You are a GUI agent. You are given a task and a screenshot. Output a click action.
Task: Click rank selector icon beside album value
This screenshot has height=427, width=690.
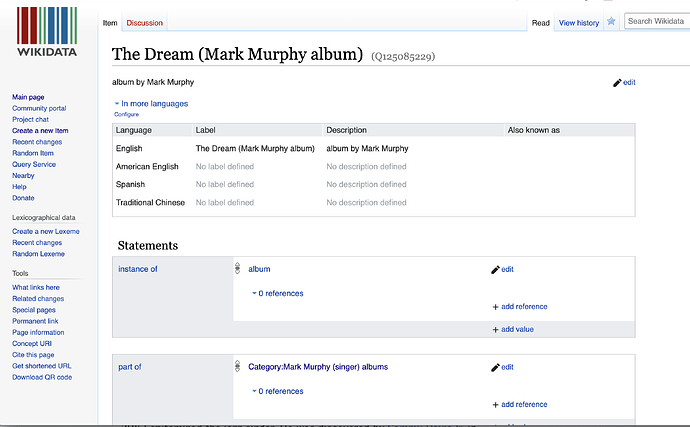(238, 269)
